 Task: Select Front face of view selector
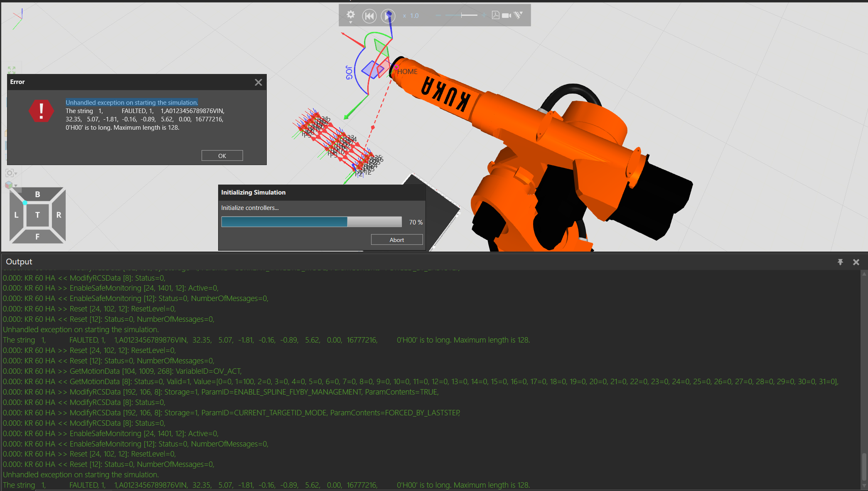[37, 237]
